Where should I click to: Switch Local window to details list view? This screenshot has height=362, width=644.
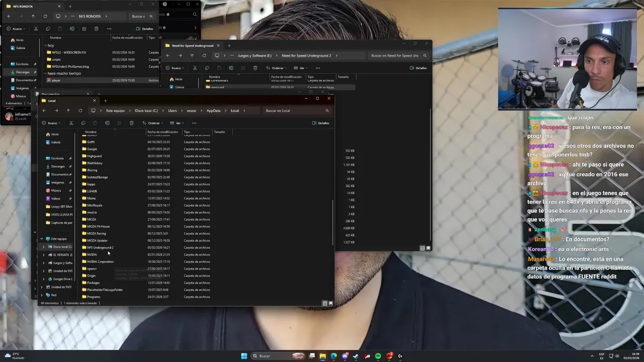click(x=325, y=303)
